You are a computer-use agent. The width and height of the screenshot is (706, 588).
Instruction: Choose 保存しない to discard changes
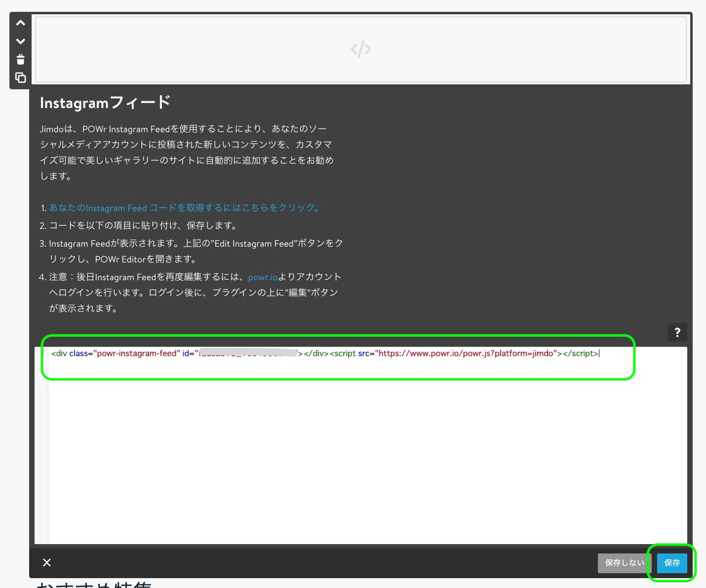[x=624, y=563]
